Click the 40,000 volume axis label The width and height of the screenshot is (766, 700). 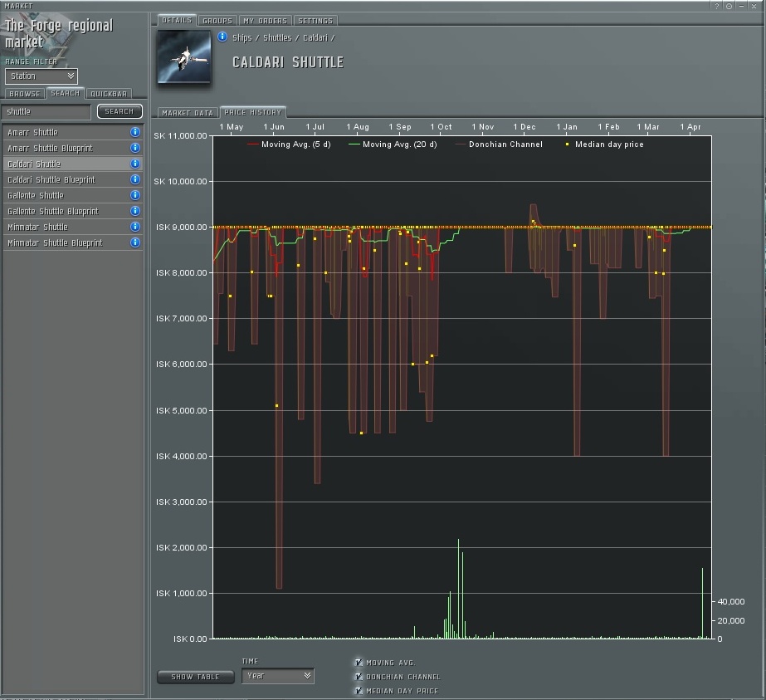coord(731,601)
